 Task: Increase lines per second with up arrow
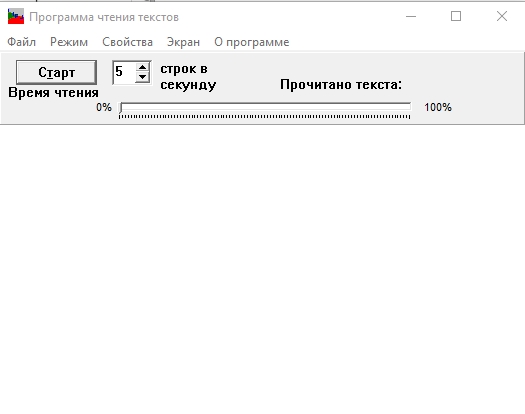click(142, 67)
